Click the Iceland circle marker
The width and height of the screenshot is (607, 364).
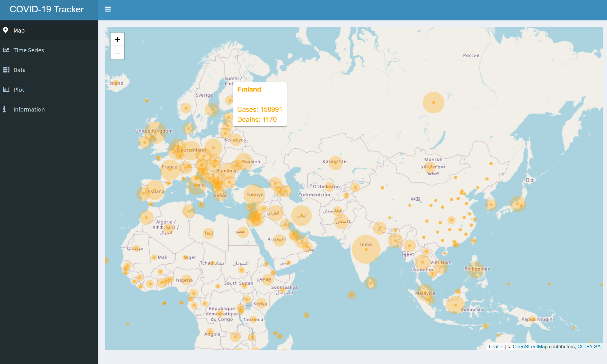[x=116, y=83]
